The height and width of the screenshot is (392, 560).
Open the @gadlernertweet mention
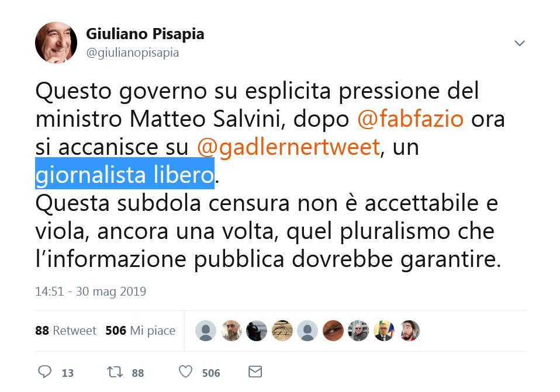click(x=288, y=147)
